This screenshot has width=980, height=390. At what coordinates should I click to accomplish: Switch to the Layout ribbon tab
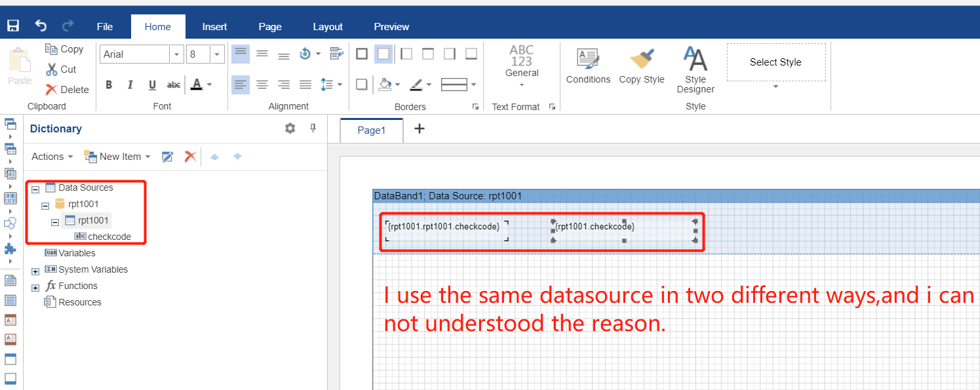[x=328, y=26]
